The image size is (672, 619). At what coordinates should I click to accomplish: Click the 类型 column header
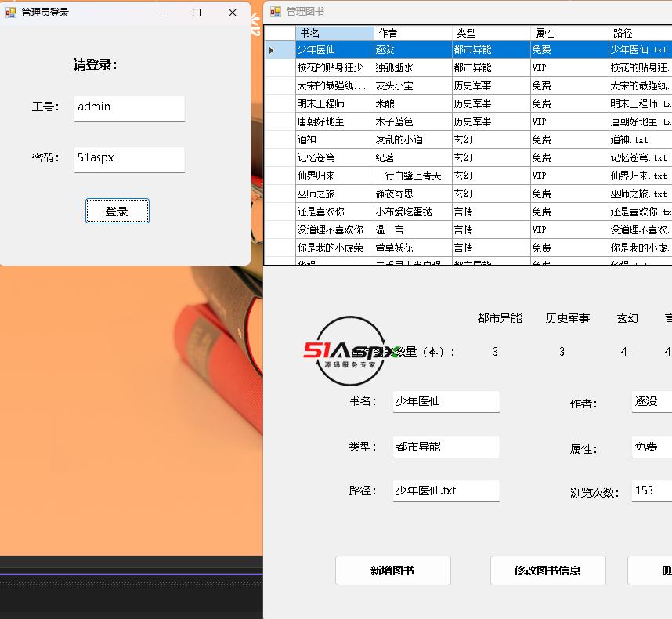pyautogui.click(x=491, y=33)
